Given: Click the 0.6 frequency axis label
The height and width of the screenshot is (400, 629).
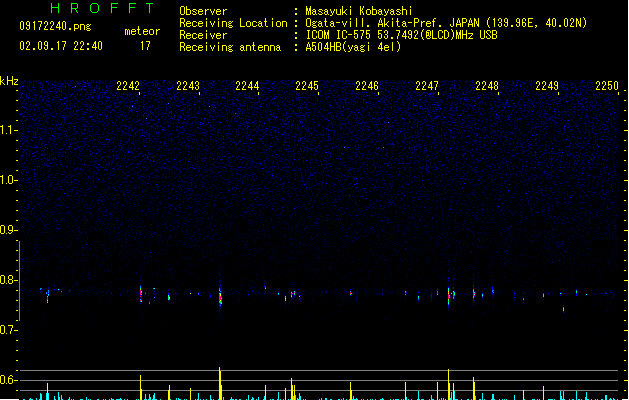Looking at the screenshot, I should (8, 380).
